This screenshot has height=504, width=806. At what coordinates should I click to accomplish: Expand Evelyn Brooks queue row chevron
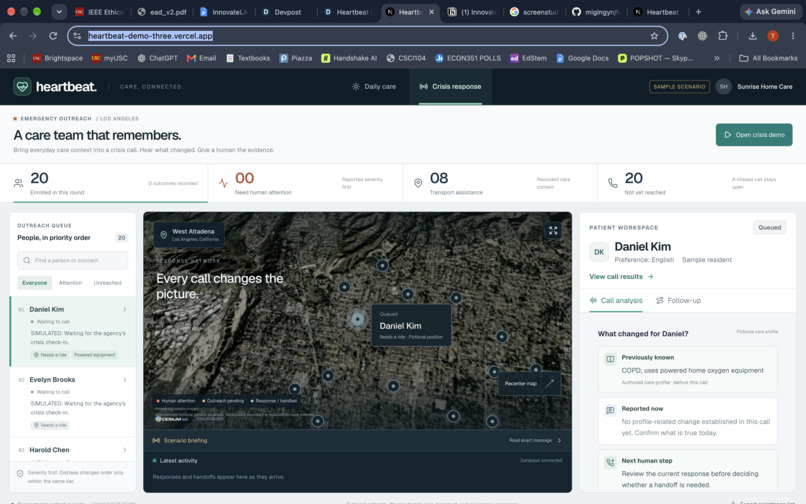(124, 380)
